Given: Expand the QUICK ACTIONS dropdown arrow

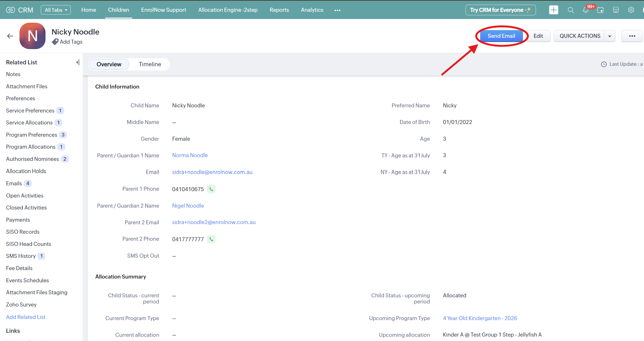Looking at the screenshot, I should [x=609, y=36].
